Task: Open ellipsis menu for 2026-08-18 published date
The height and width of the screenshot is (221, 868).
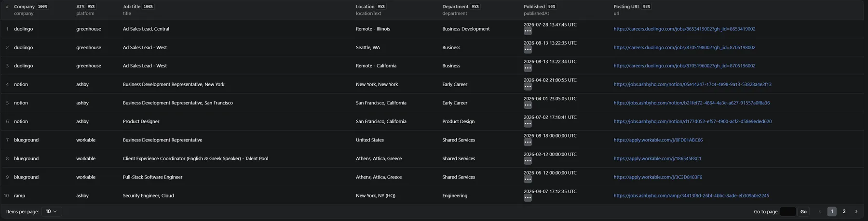Action: point(528,143)
